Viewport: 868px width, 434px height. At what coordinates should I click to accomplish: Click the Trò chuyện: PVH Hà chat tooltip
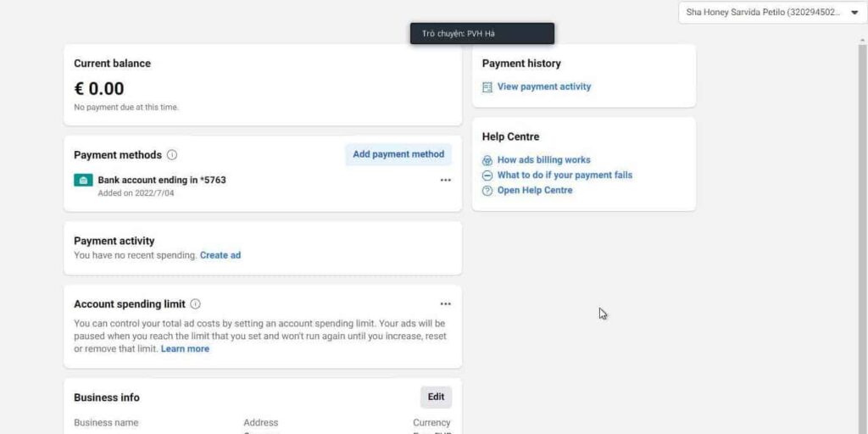pyautogui.click(x=481, y=34)
